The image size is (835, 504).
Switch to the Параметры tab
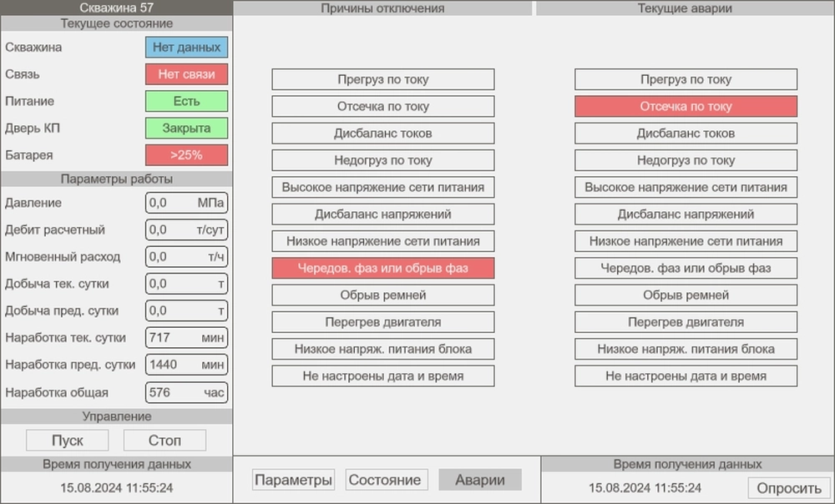click(293, 480)
